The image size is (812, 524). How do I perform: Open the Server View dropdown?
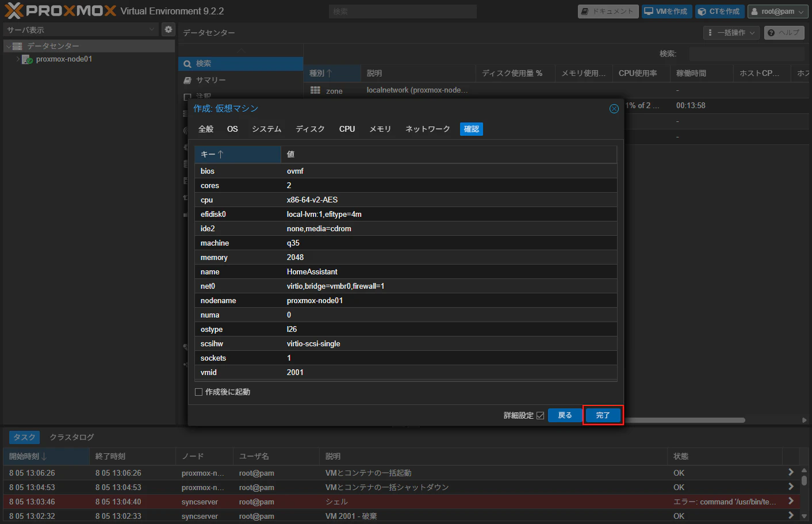(81, 29)
